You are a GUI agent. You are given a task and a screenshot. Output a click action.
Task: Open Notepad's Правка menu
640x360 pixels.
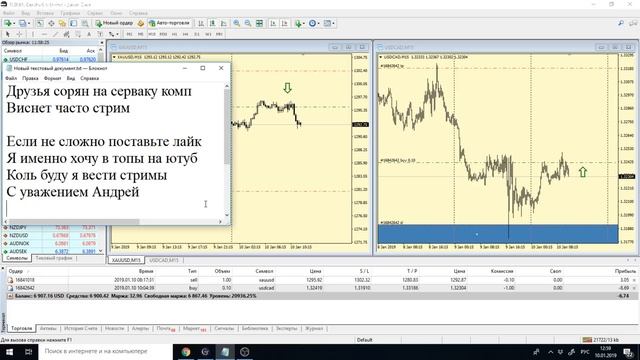[x=30, y=78]
